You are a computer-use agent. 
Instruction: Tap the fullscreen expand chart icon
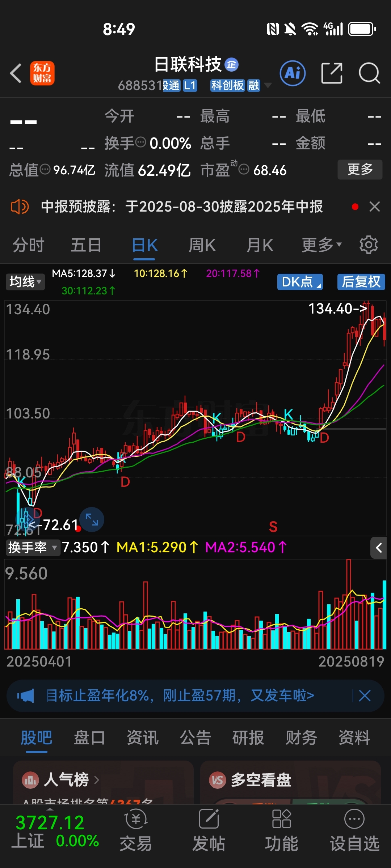[x=92, y=520]
